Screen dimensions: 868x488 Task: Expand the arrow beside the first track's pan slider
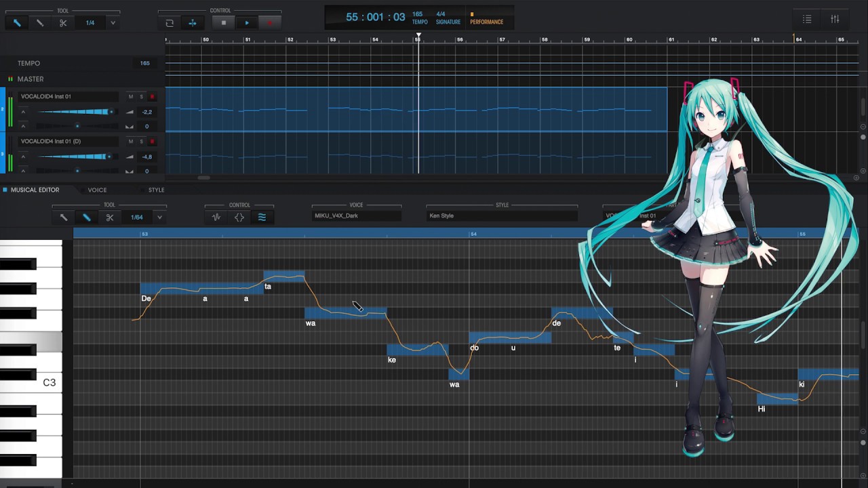23,126
